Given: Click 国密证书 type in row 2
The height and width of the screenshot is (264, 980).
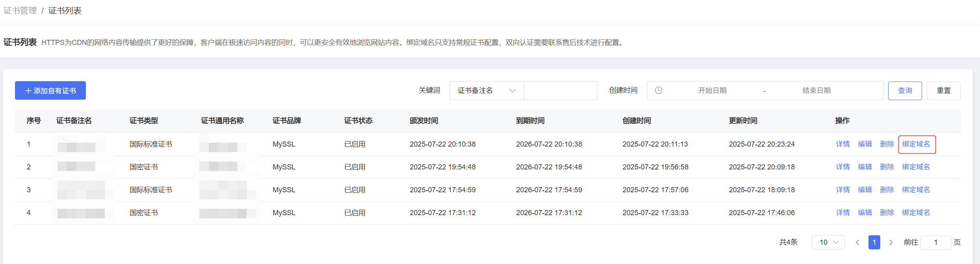Looking at the screenshot, I should pyautogui.click(x=144, y=167).
